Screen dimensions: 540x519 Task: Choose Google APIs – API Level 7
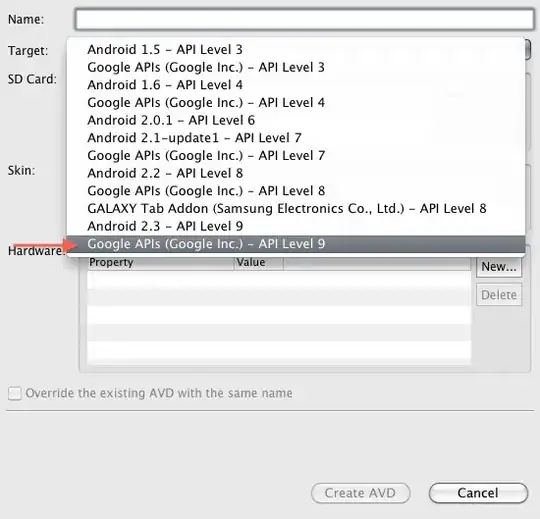(296, 155)
